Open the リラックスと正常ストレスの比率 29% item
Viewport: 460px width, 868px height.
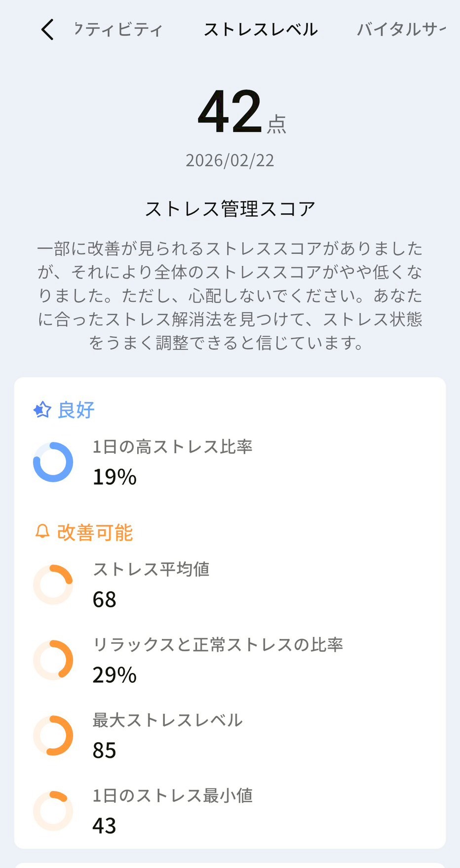pyautogui.click(x=217, y=660)
